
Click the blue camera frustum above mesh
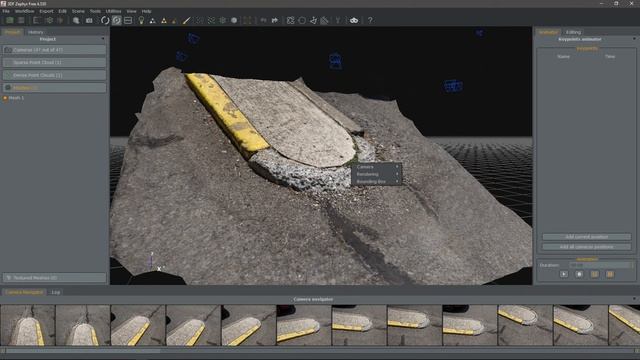click(x=335, y=60)
